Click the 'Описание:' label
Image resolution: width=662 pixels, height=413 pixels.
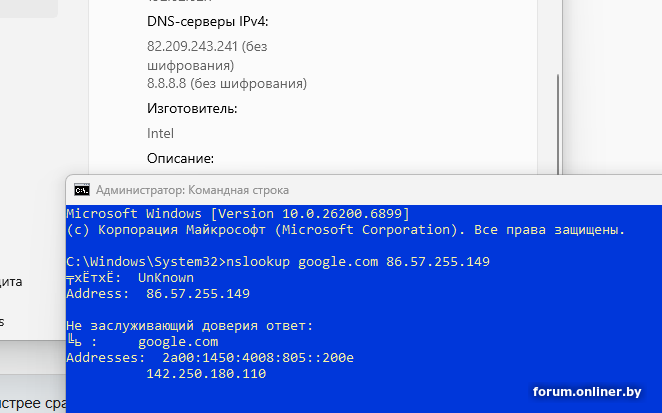tap(180, 158)
